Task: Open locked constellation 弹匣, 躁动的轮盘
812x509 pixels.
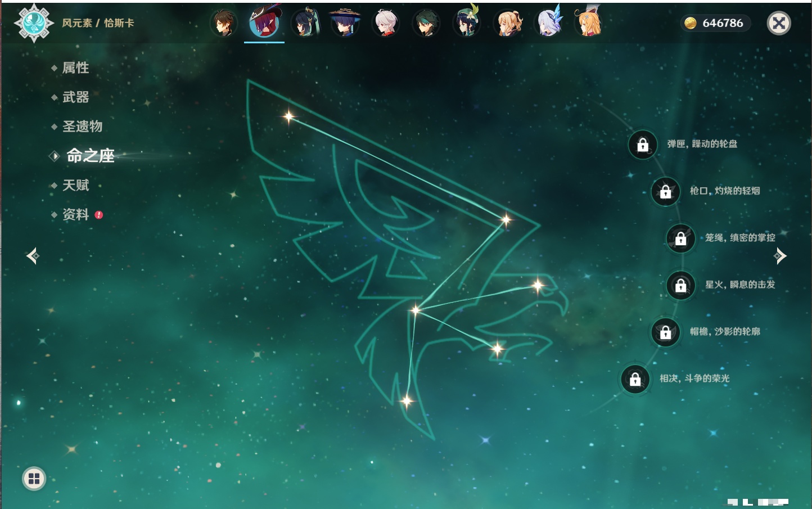Action: point(643,145)
